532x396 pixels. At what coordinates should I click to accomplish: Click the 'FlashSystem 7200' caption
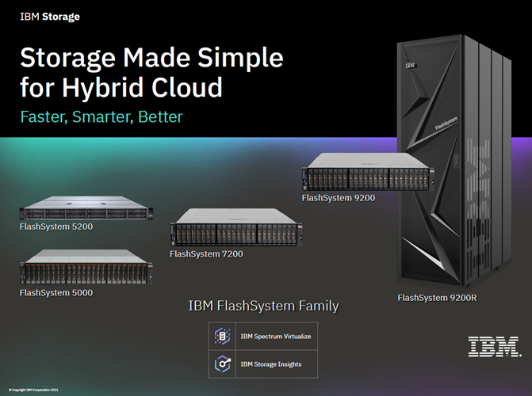pyautogui.click(x=206, y=254)
